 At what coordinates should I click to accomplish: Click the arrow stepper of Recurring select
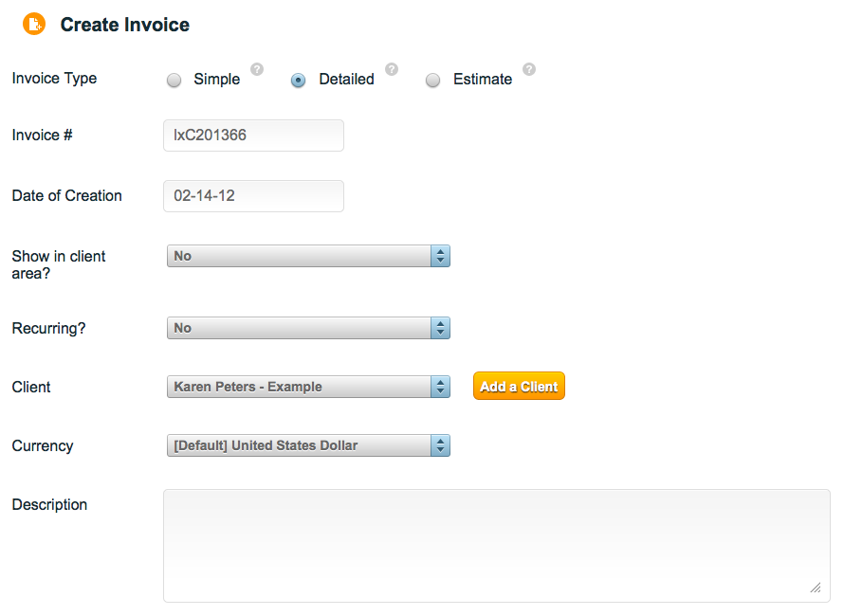(440, 328)
